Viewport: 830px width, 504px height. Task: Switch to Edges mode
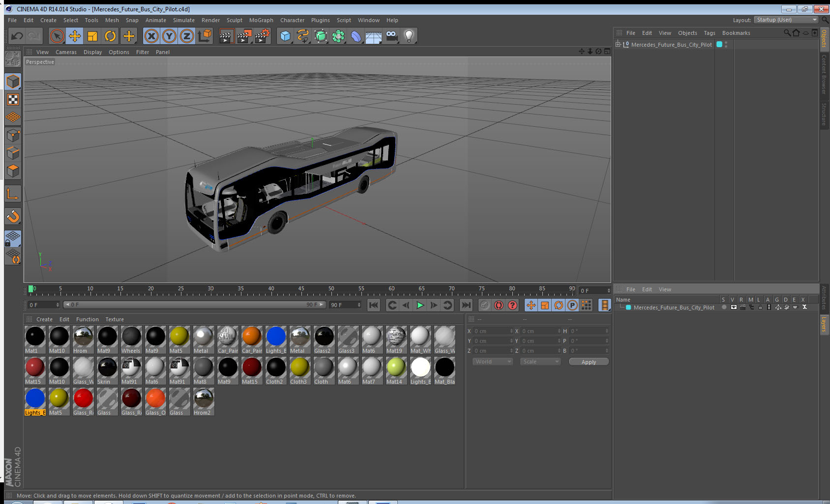pos(13,153)
